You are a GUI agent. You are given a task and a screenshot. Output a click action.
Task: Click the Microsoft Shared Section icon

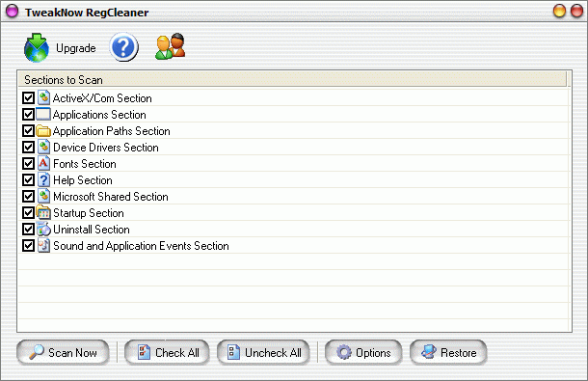43,197
